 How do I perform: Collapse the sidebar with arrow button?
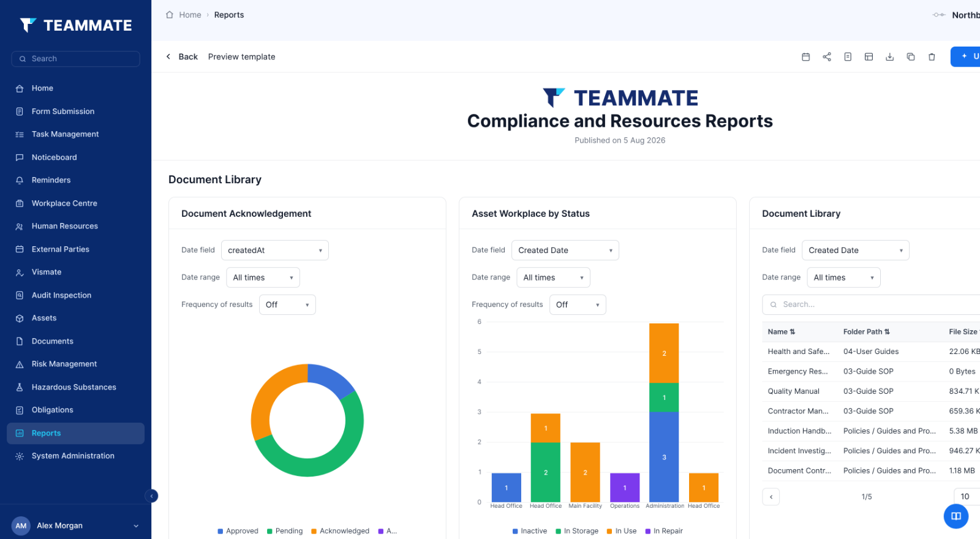tap(151, 496)
